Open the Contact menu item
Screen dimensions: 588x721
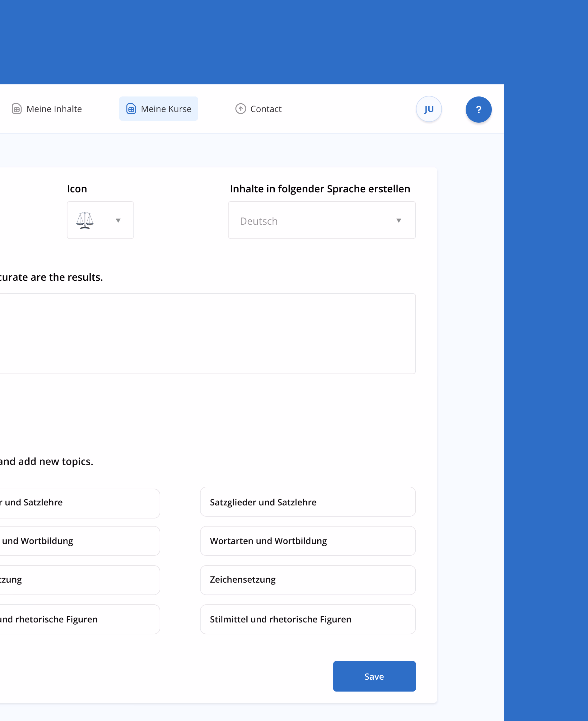[266, 109]
